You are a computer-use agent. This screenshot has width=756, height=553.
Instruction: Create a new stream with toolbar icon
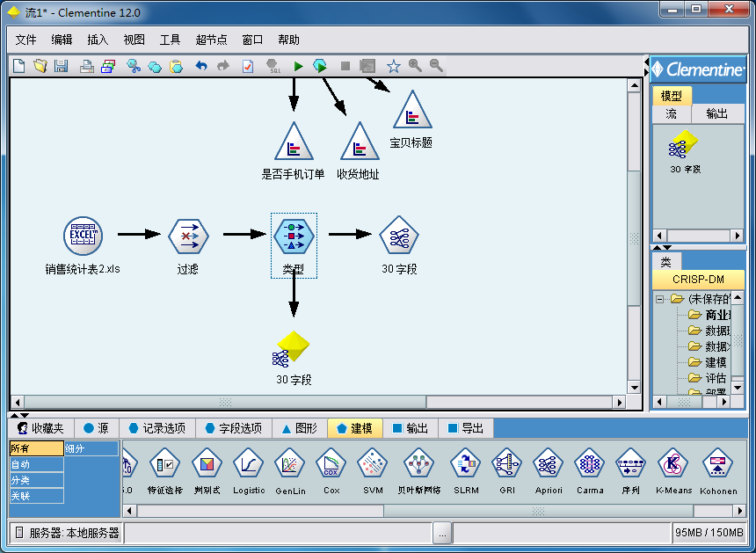[x=18, y=66]
